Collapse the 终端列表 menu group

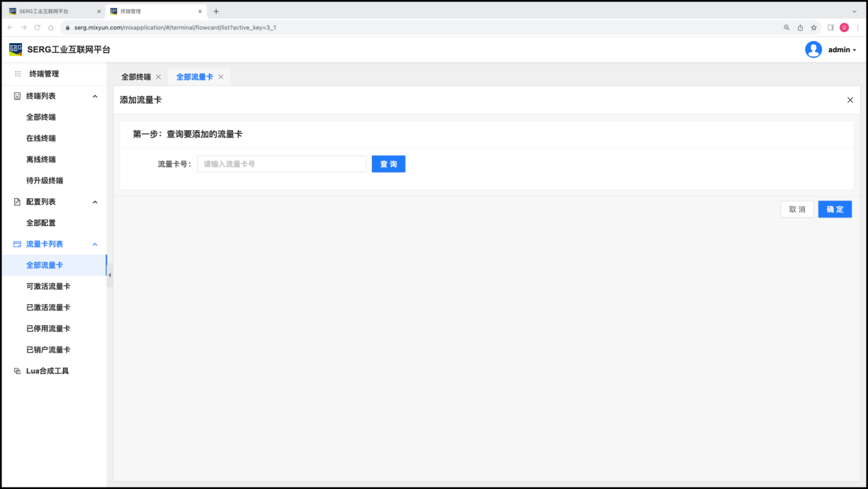pyautogui.click(x=95, y=97)
